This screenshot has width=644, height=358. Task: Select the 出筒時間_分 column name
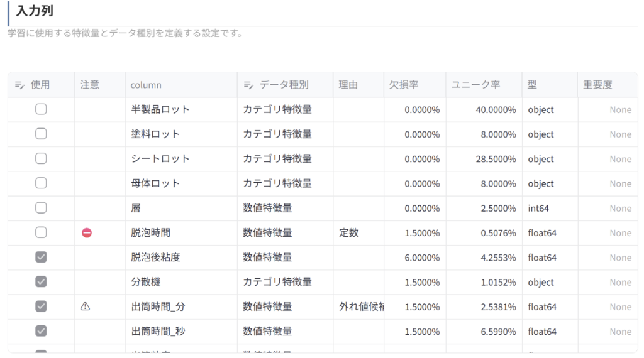pyautogui.click(x=158, y=306)
